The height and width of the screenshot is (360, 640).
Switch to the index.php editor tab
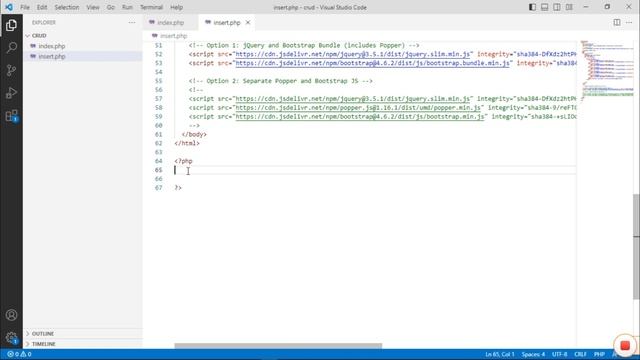(x=170, y=22)
